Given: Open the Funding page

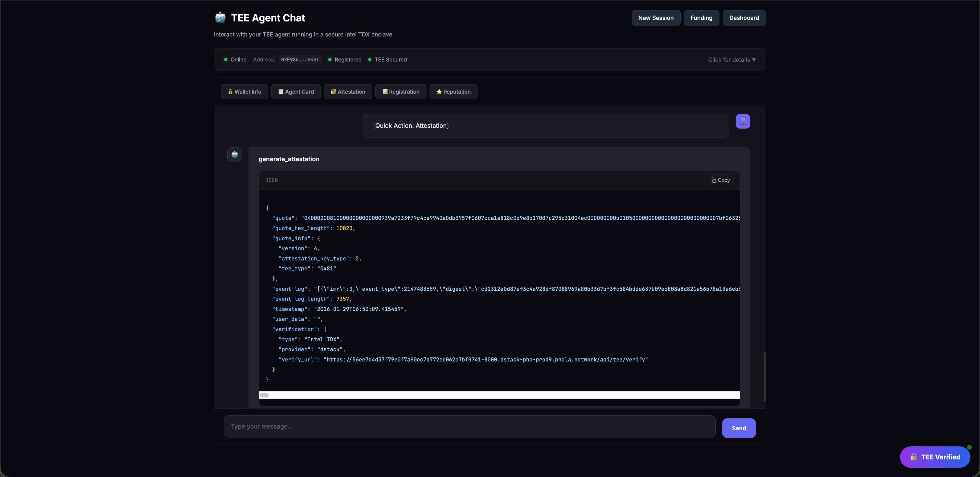Looking at the screenshot, I should 701,18.
